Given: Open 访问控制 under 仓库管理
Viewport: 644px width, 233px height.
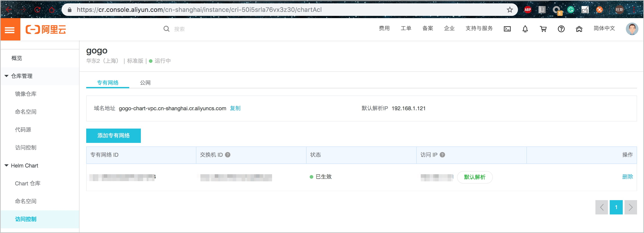Looking at the screenshot, I should click(26, 148).
